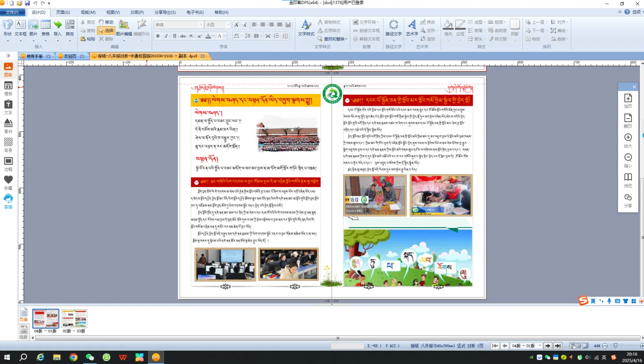This screenshot has height=364, width=644.
Task: Open the 素材 materials panel in sidebar
Action: (x=8, y=126)
